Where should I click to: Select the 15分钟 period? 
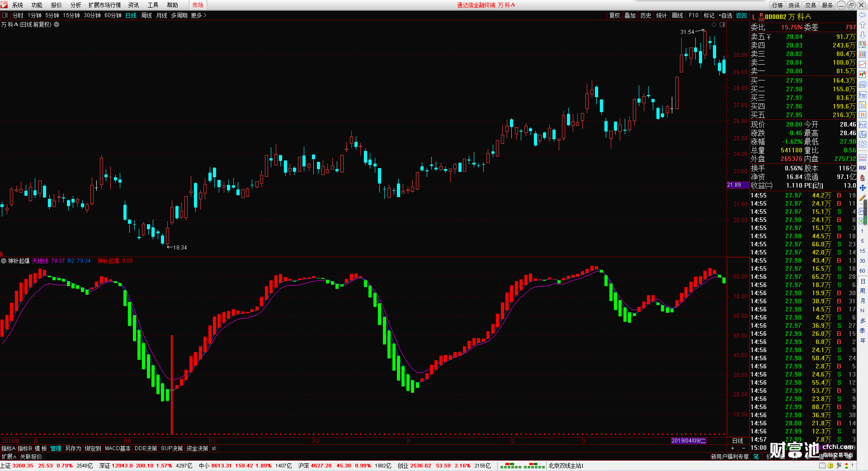point(71,15)
